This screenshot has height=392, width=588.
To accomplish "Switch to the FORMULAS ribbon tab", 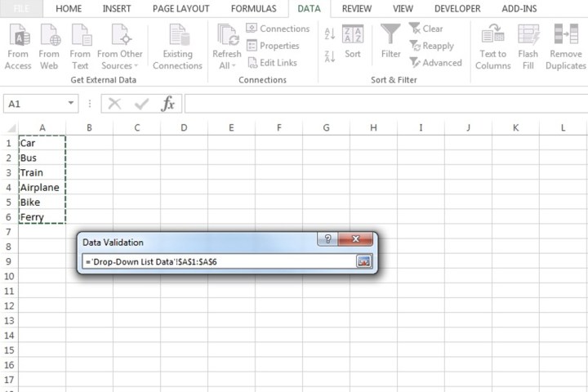I will pyautogui.click(x=252, y=9).
